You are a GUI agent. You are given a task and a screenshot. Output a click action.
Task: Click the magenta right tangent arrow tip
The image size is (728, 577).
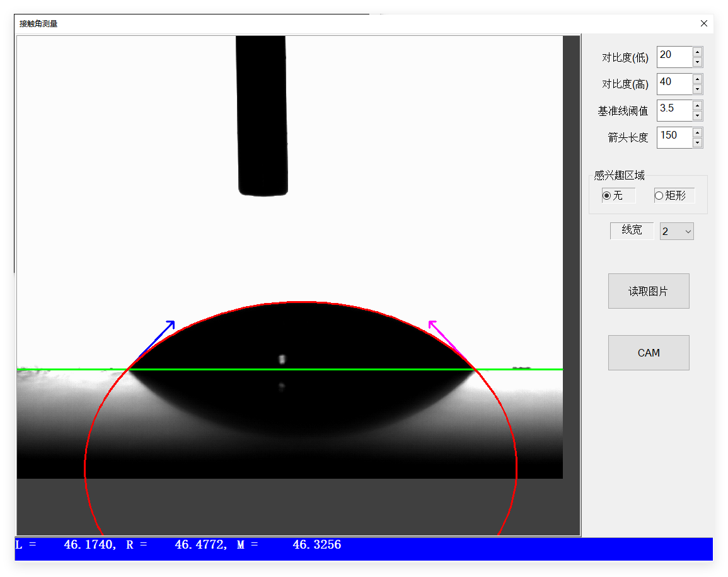430,322
